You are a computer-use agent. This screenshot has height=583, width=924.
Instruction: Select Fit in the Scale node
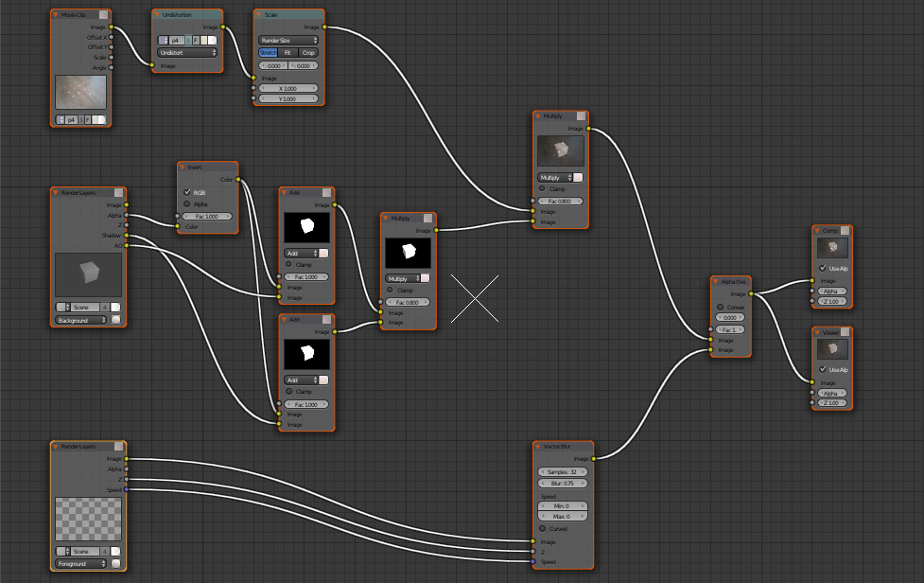pyautogui.click(x=288, y=52)
